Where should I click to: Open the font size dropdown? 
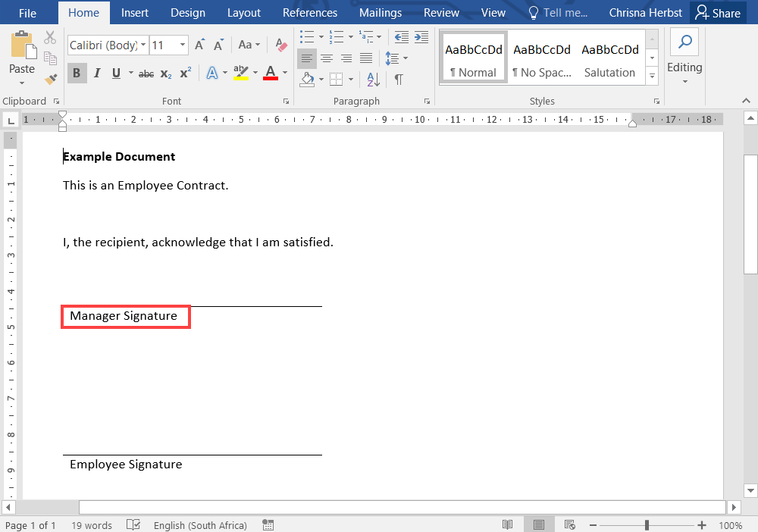pyautogui.click(x=183, y=45)
